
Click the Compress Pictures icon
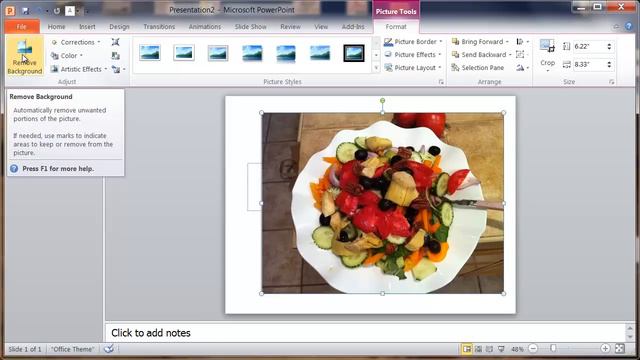(116, 42)
